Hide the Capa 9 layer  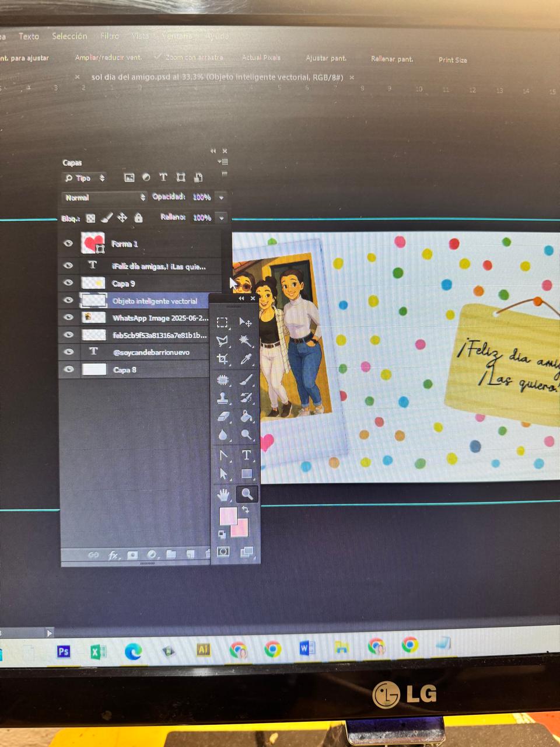68,283
